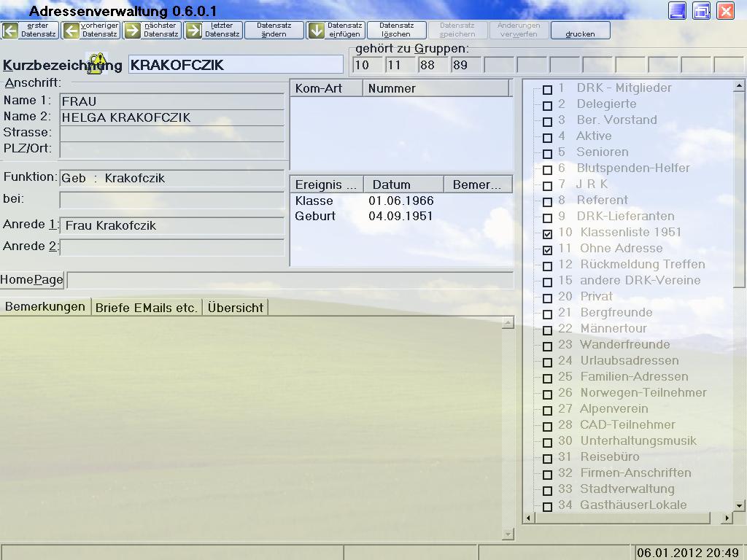Go to next record (nächster Datensatz)
This screenshot has height=560, width=747.
152,30
